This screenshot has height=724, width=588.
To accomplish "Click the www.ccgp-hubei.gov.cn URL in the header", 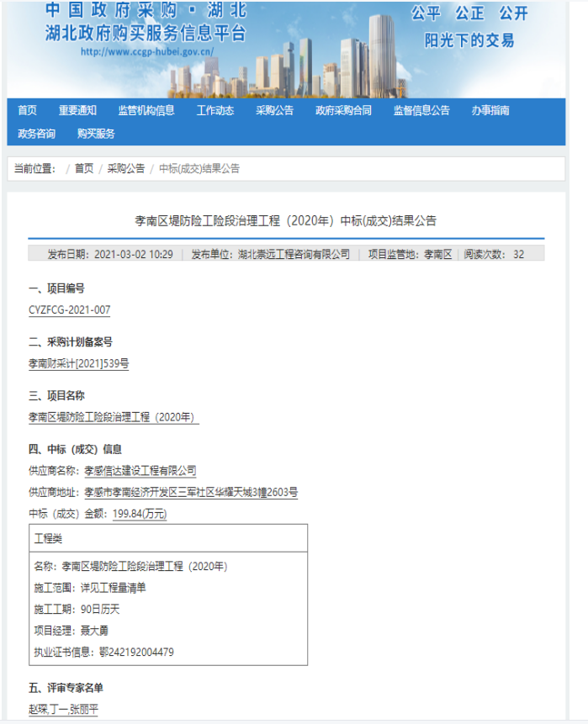I will tap(147, 51).
